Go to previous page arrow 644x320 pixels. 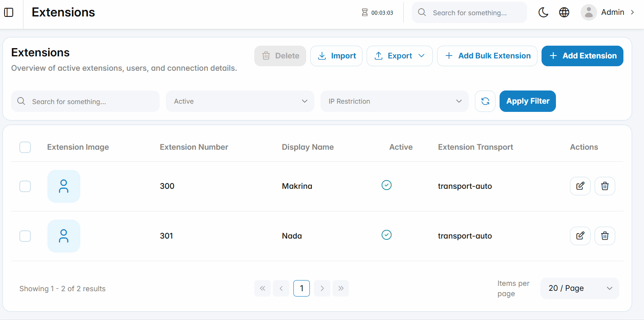[281, 288]
